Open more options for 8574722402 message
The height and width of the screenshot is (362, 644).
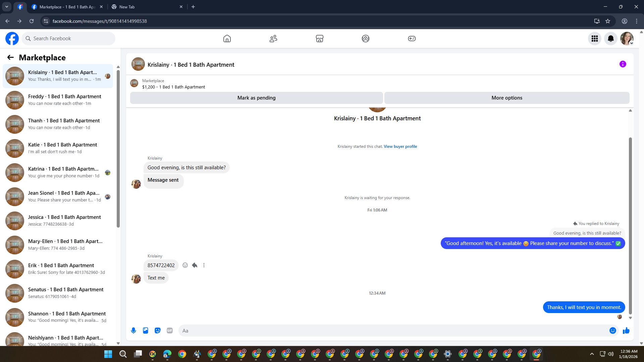[x=204, y=265]
